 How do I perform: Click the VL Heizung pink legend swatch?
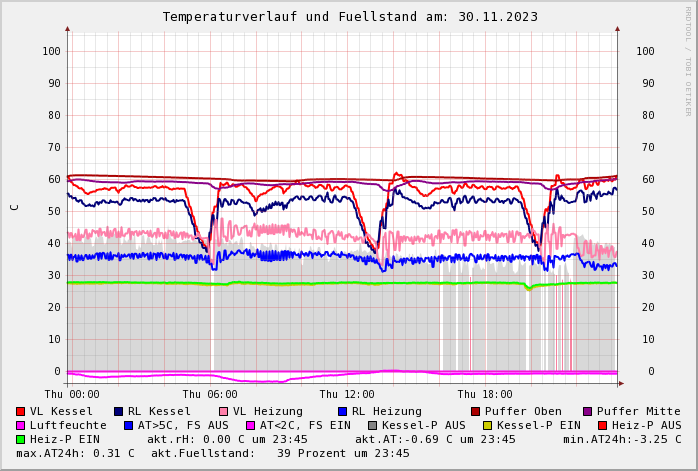[223, 411]
